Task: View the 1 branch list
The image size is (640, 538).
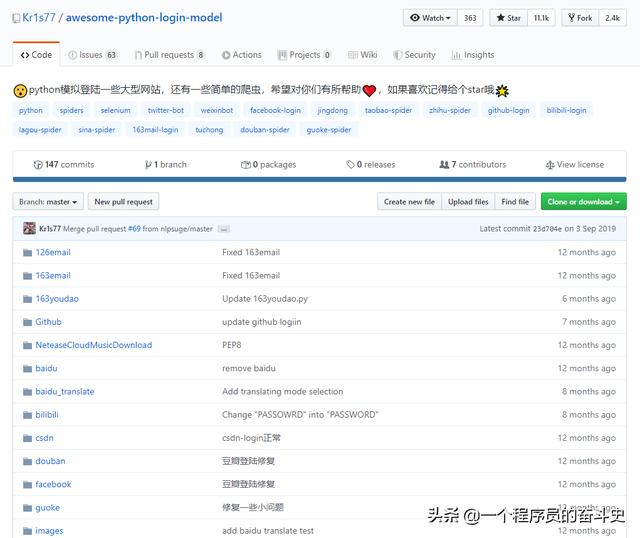Action: (166, 165)
